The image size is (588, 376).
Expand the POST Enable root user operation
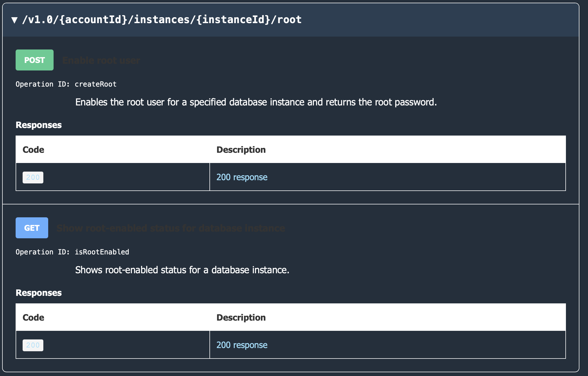pyautogui.click(x=34, y=60)
